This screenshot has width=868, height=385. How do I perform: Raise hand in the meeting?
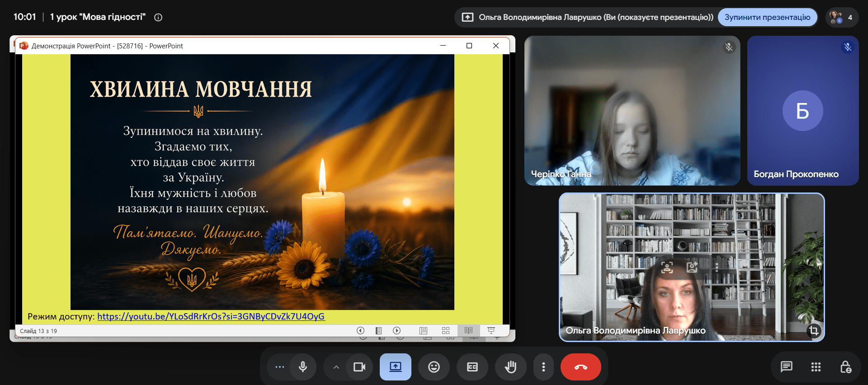pyautogui.click(x=511, y=367)
